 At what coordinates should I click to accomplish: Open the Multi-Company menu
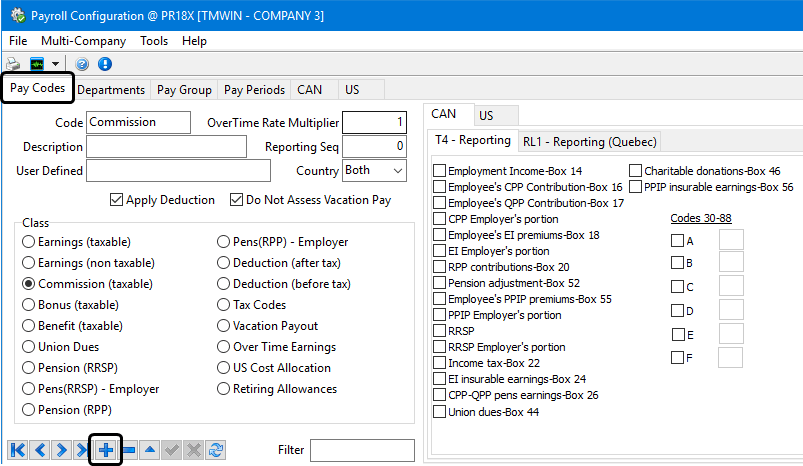[x=83, y=41]
